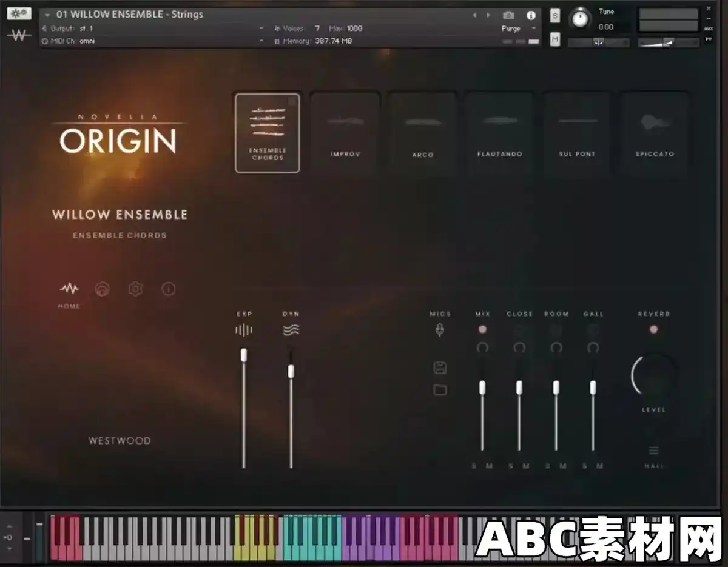Open the Purge dropdown menu
Viewport: 728px width, 567px height.
tap(513, 28)
